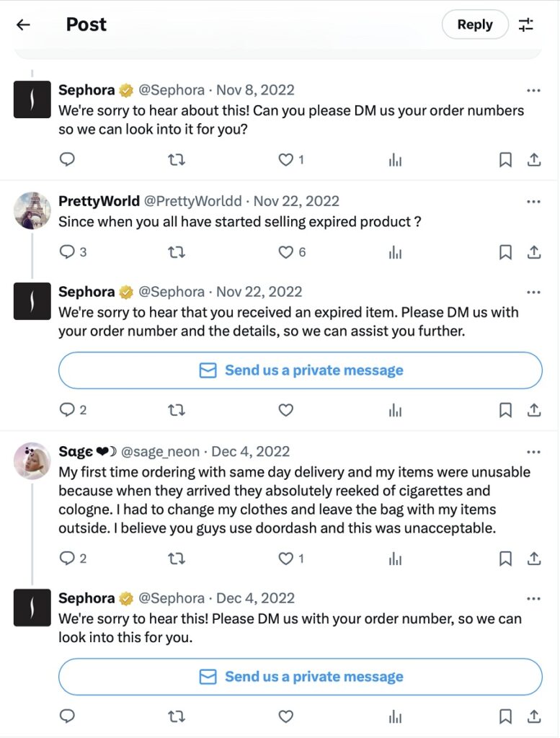Send private message under Dec 4 reply
Viewport: 560px width, 738px height.
coord(300,677)
